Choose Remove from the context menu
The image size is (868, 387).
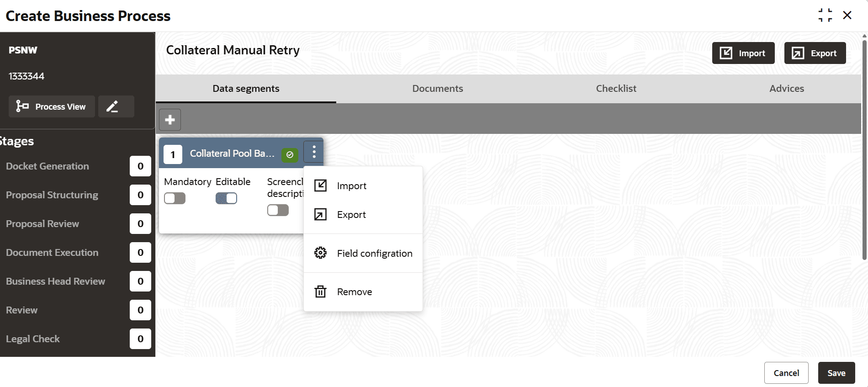point(363,292)
